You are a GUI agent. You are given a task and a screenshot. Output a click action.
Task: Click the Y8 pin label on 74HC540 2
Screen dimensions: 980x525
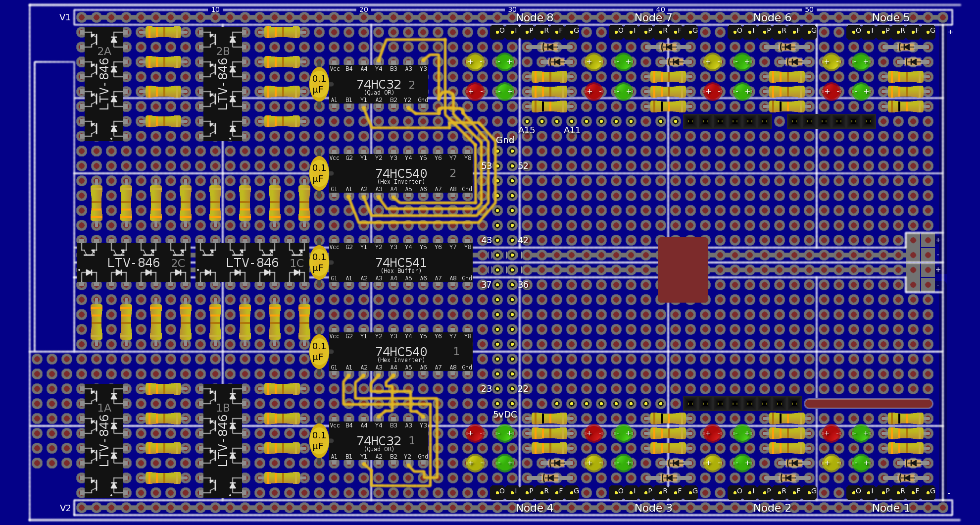pos(468,158)
